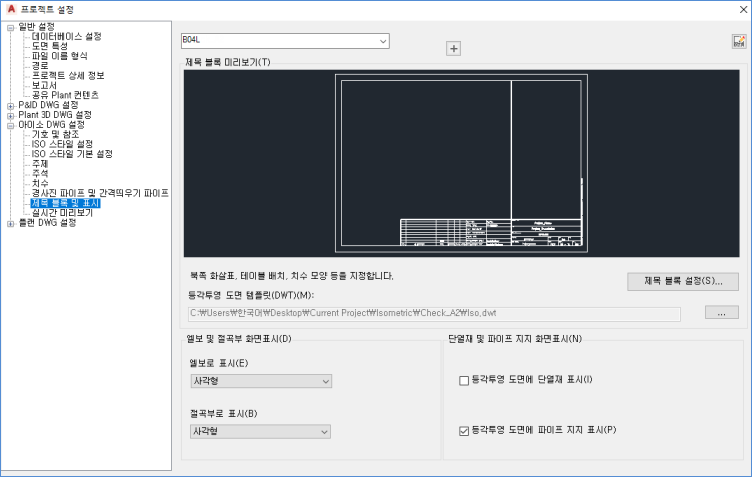Click the title block preview image
752x477 pixels.
coord(461,163)
